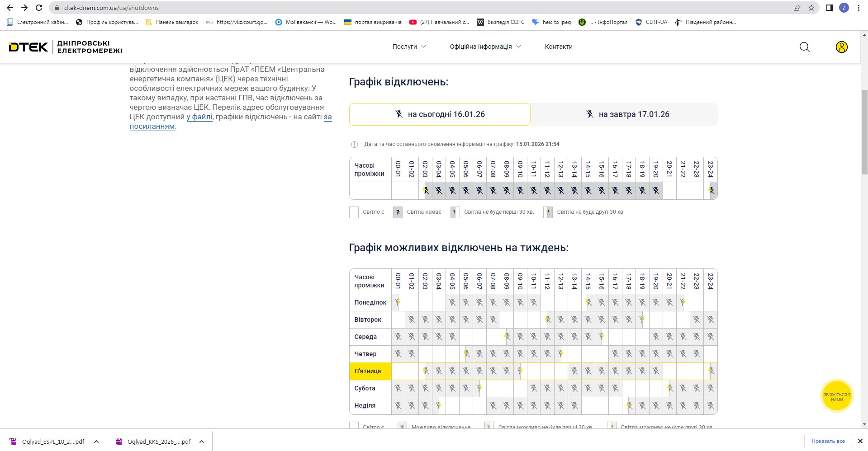Viewport: 868px width, 451px height.
Task: Click the DTEK Дніпровські Електромережі logo
Action: click(x=66, y=47)
